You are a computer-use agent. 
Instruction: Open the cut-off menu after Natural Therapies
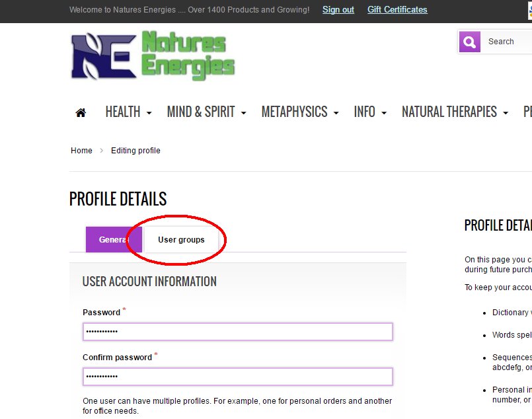click(x=527, y=112)
